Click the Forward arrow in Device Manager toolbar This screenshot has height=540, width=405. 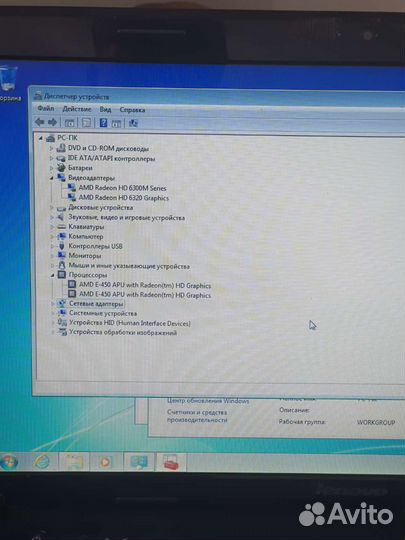pyautogui.click(x=52, y=122)
